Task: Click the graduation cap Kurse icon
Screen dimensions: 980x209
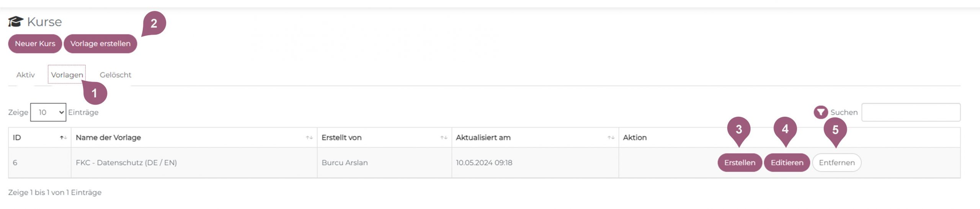Action: pos(16,21)
